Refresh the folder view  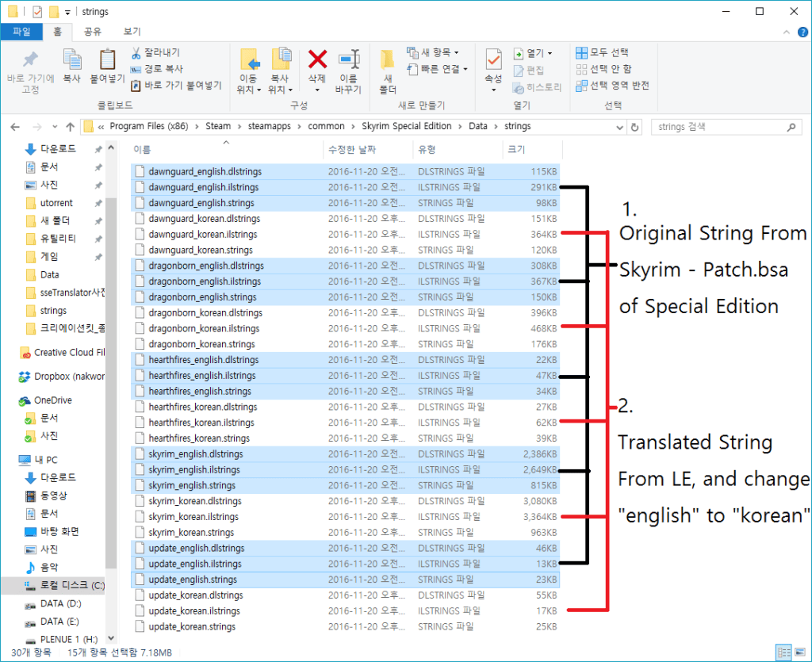635,128
